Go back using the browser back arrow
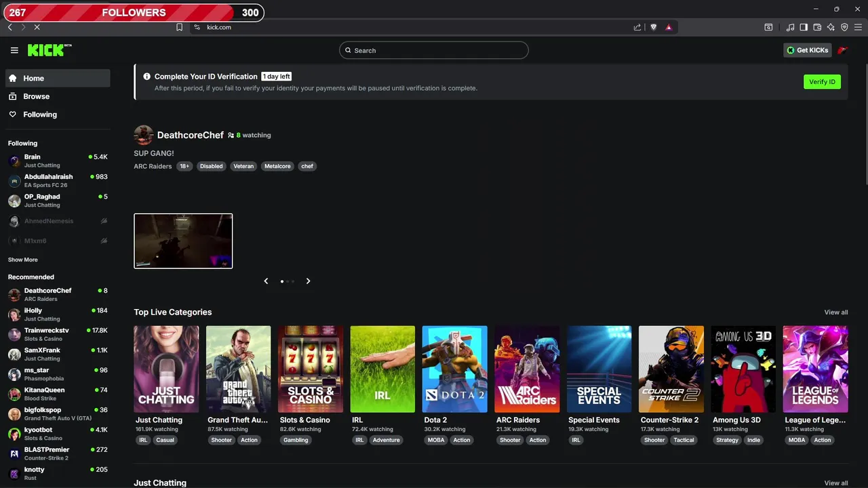Screen dimensions: 868x488 [x=9, y=27]
